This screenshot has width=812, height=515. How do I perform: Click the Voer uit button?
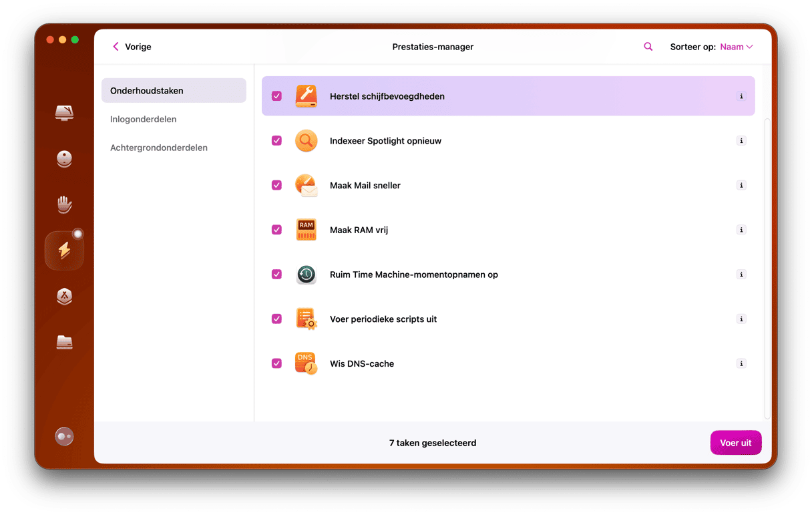(x=736, y=443)
